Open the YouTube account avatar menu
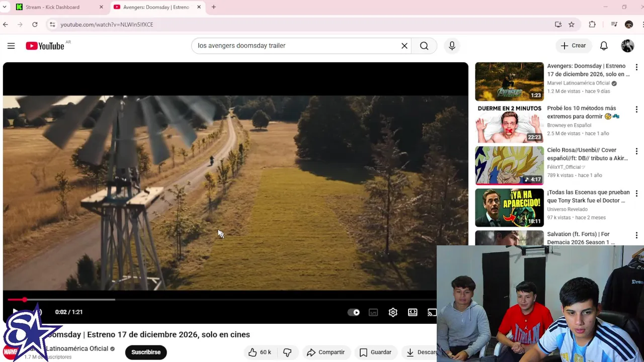The image size is (644, 362). (x=627, y=46)
